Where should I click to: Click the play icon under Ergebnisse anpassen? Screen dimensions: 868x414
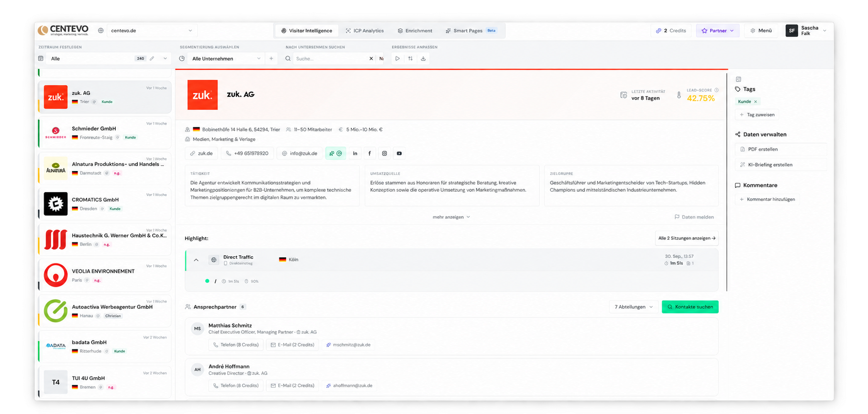point(397,58)
